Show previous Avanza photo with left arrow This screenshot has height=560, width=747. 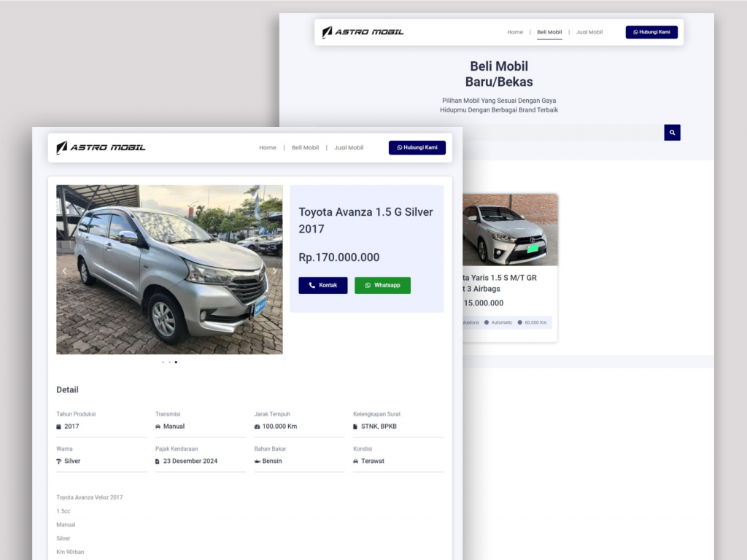[64, 271]
